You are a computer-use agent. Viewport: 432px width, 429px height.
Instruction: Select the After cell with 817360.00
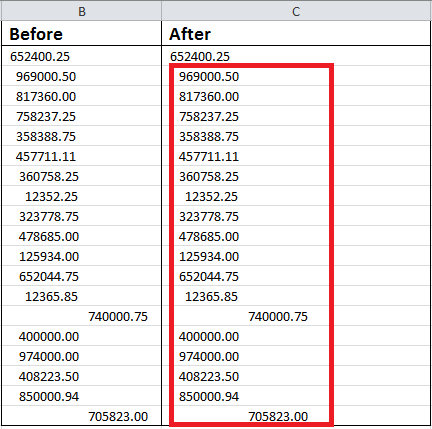pos(296,96)
